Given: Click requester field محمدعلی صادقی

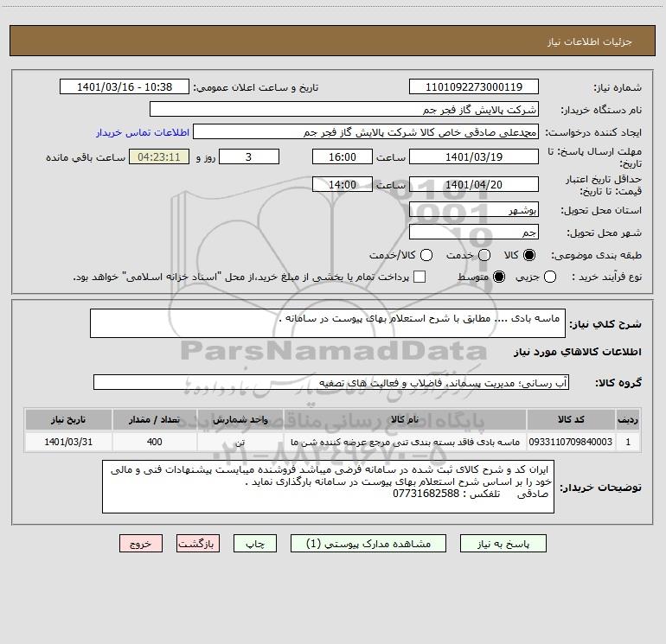Looking at the screenshot, I should click(366, 131).
